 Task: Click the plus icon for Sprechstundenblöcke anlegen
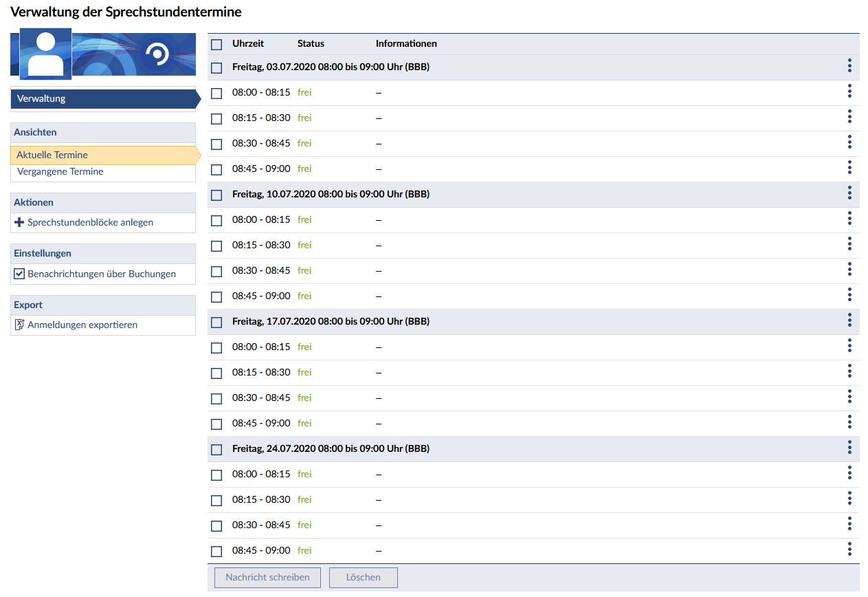(19, 223)
